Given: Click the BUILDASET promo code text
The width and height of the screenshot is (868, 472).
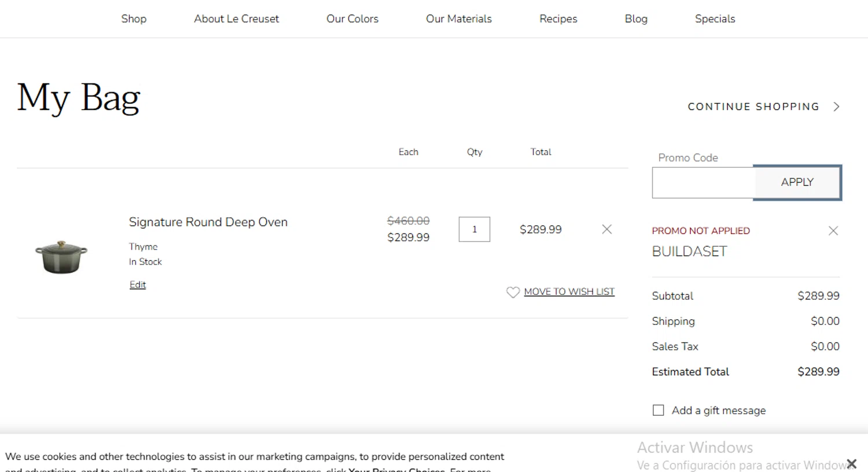Looking at the screenshot, I should click(689, 251).
